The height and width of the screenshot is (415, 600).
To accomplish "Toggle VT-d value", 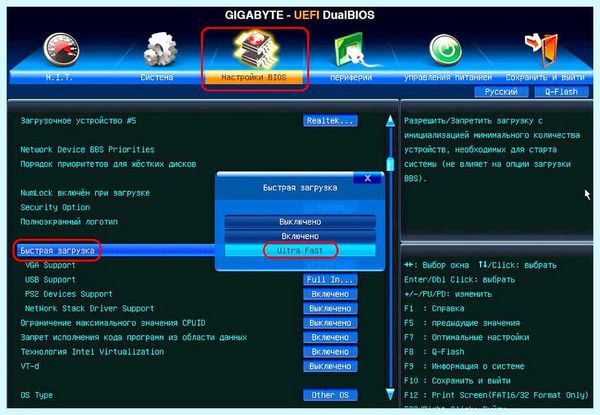I will coord(330,366).
